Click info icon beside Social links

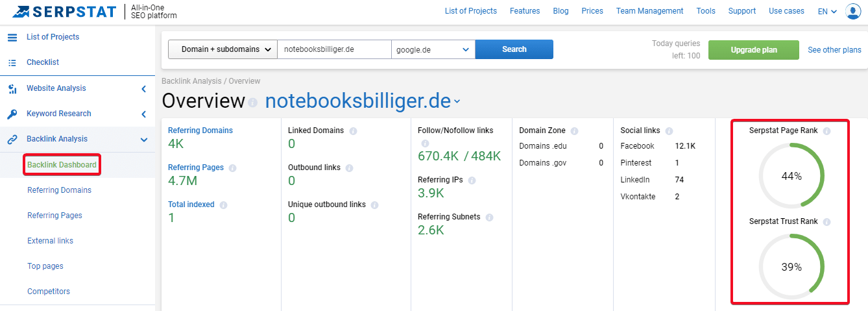pos(669,131)
